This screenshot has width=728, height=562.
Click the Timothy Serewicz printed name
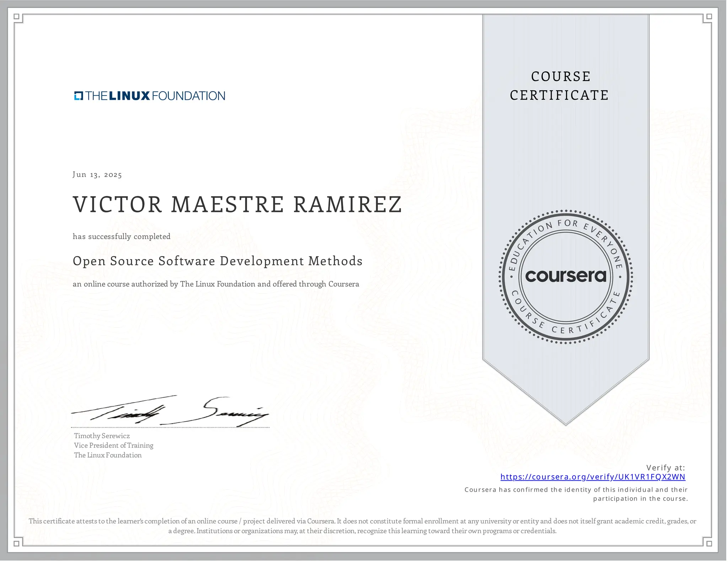tap(102, 436)
